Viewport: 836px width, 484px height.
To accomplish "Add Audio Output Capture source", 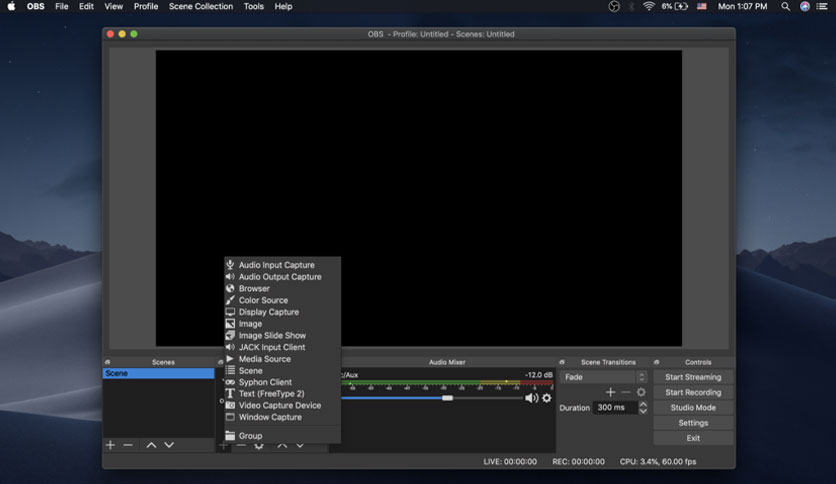I will pos(283,277).
